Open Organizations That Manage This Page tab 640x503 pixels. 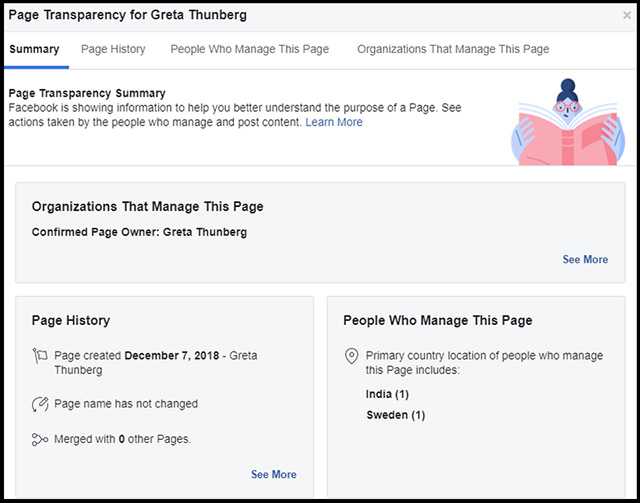click(x=453, y=49)
